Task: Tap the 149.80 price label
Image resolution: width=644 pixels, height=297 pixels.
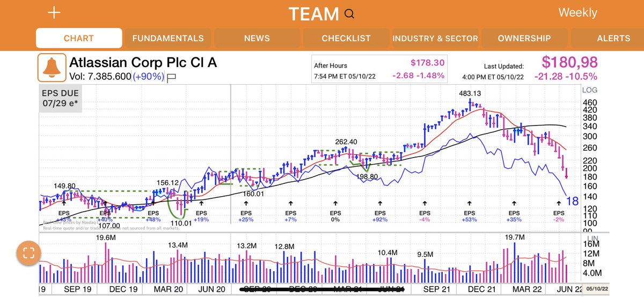Action: 65,186
